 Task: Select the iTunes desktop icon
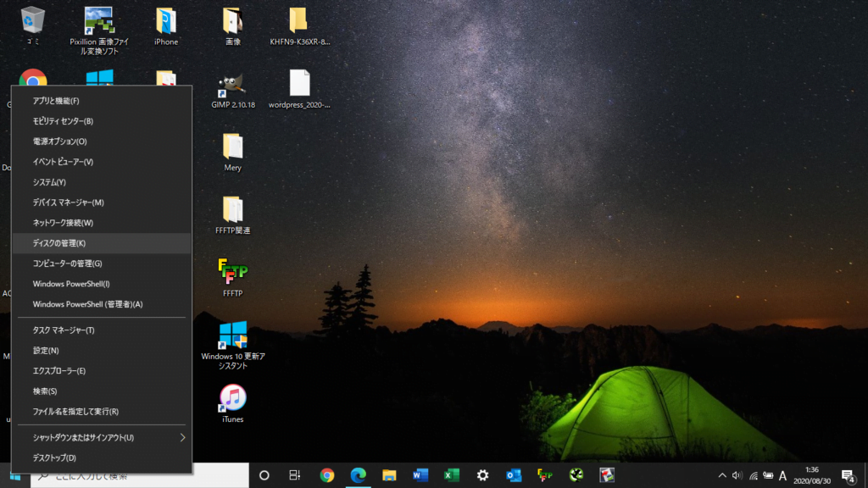tap(232, 403)
